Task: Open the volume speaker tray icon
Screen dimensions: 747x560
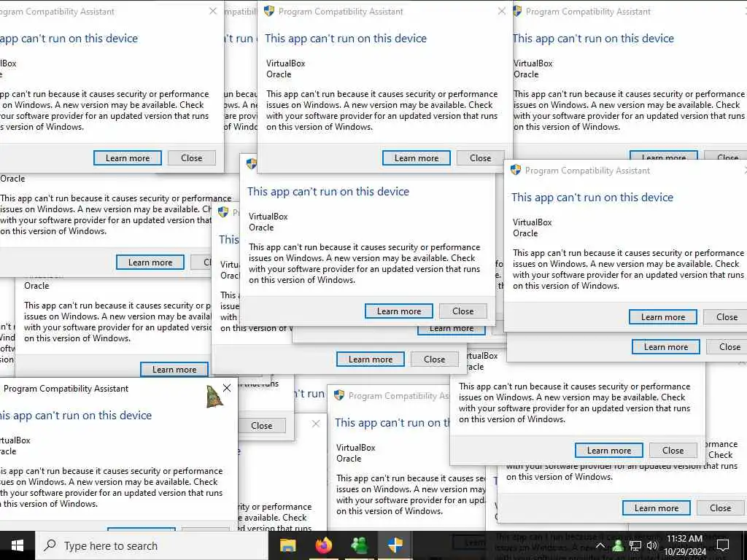Action: coord(652,545)
